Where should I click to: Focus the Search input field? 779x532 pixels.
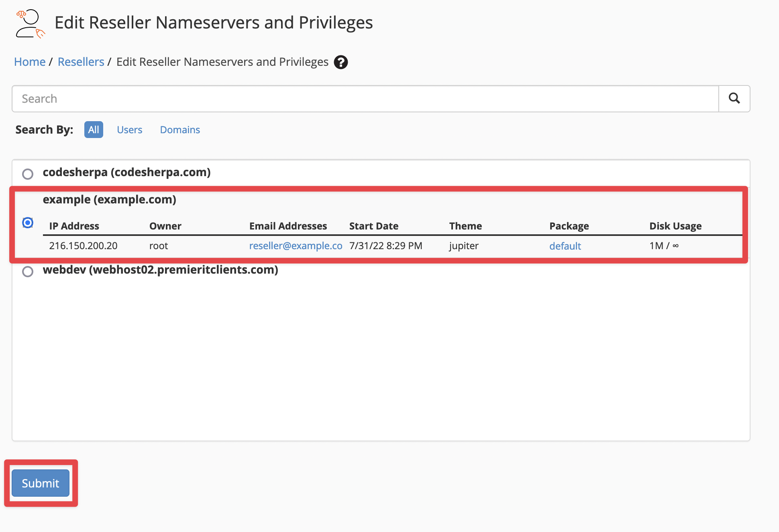(x=365, y=99)
